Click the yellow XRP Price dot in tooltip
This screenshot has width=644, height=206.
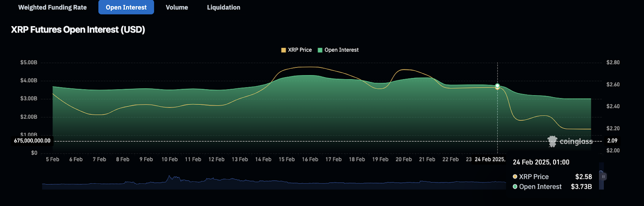[x=515, y=177]
